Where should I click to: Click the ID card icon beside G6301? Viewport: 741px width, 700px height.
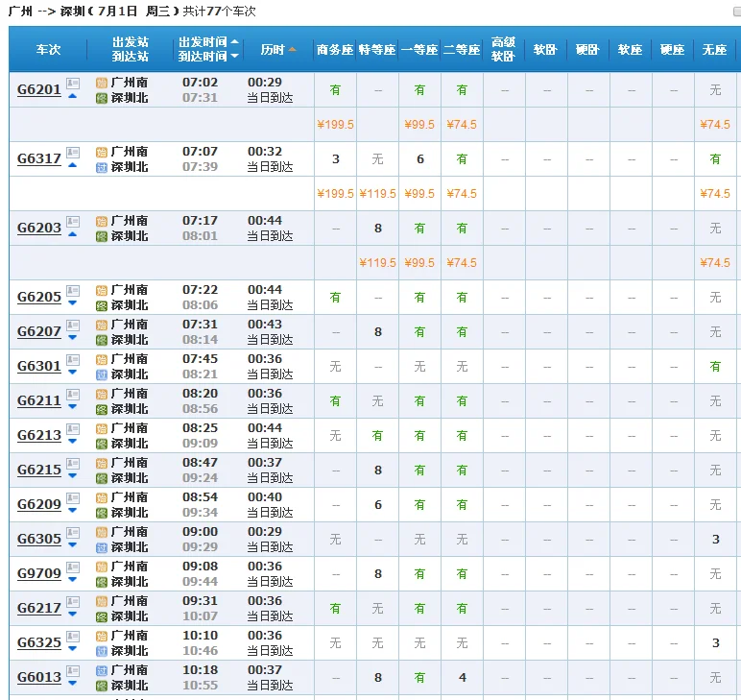tap(73, 360)
